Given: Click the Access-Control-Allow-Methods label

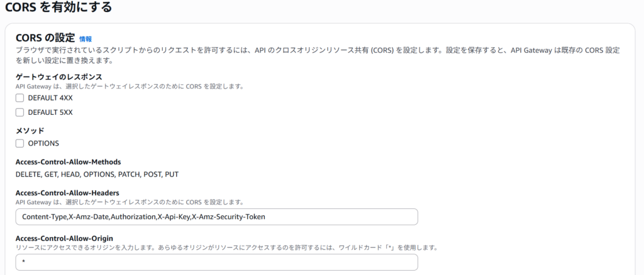Looking at the screenshot, I should [68, 162].
